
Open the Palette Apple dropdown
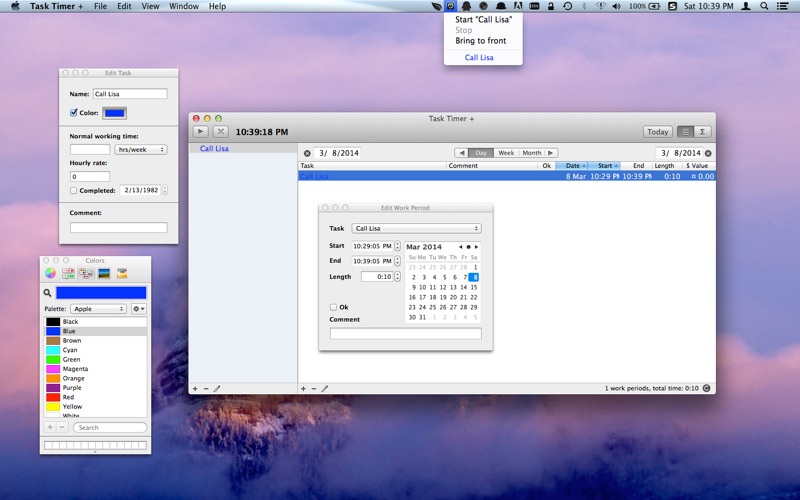pos(98,309)
